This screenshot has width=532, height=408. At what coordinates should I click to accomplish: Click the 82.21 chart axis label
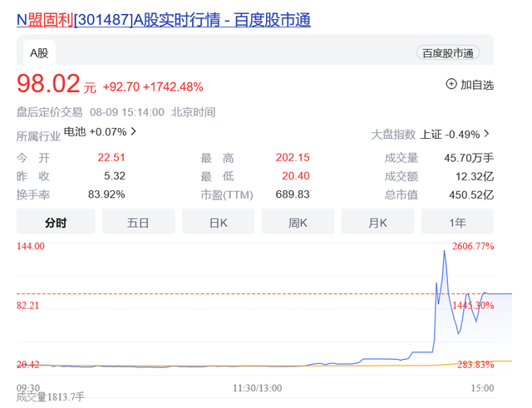pyautogui.click(x=27, y=305)
